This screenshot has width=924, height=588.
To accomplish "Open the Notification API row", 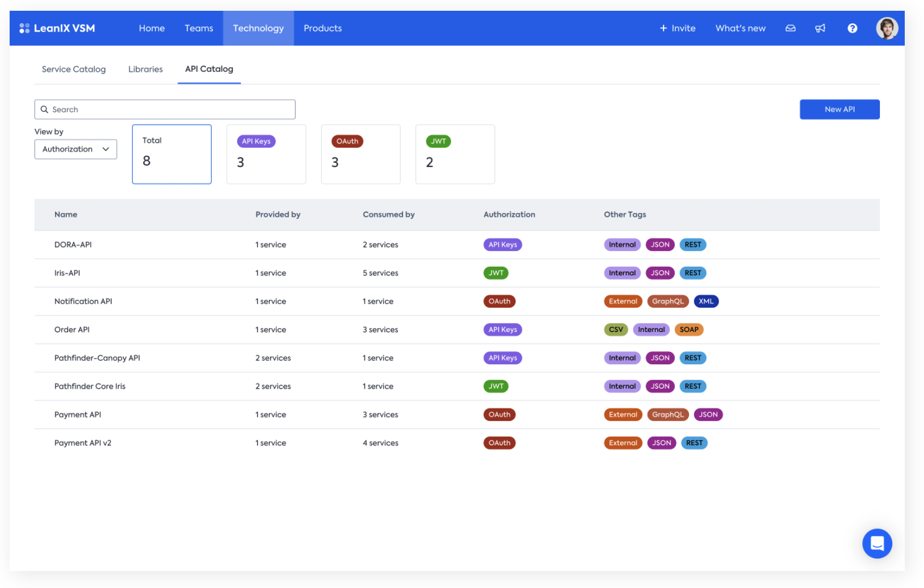I will [x=457, y=301].
